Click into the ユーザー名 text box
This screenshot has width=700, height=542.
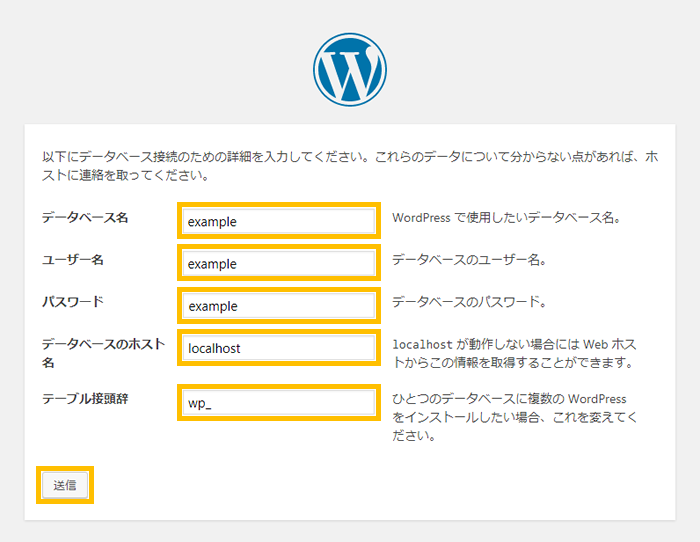pos(278,264)
